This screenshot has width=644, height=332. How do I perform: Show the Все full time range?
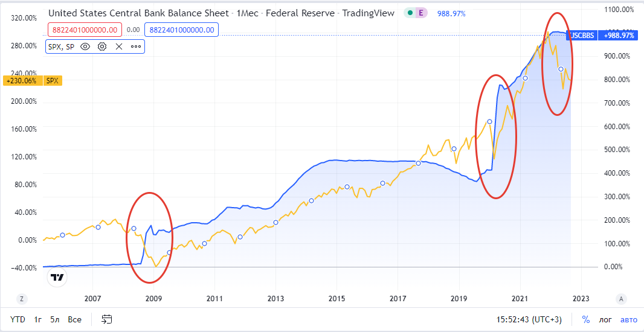click(x=74, y=319)
